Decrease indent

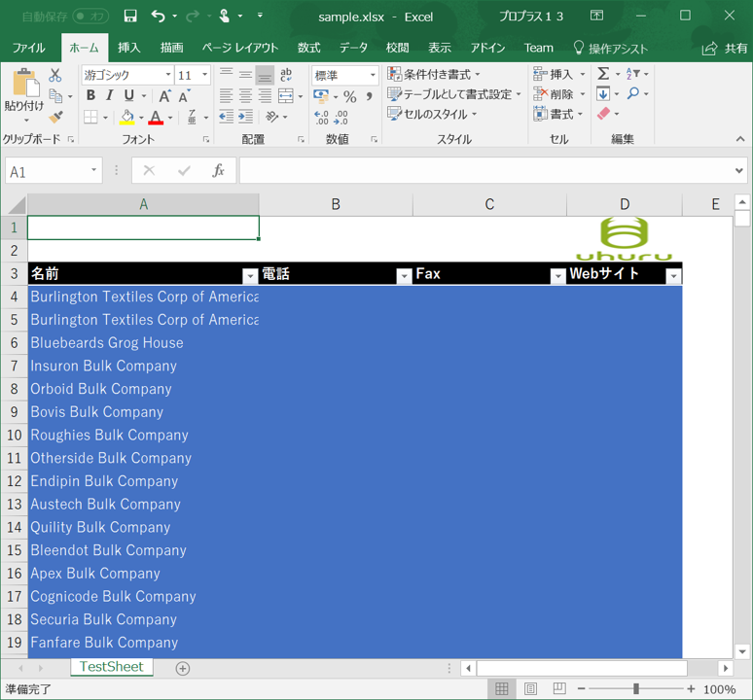(226, 117)
